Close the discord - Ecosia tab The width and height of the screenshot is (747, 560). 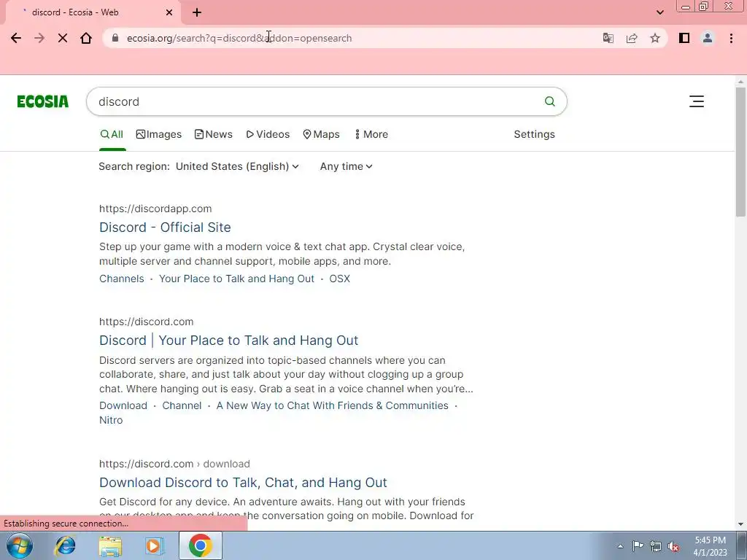coord(169,12)
